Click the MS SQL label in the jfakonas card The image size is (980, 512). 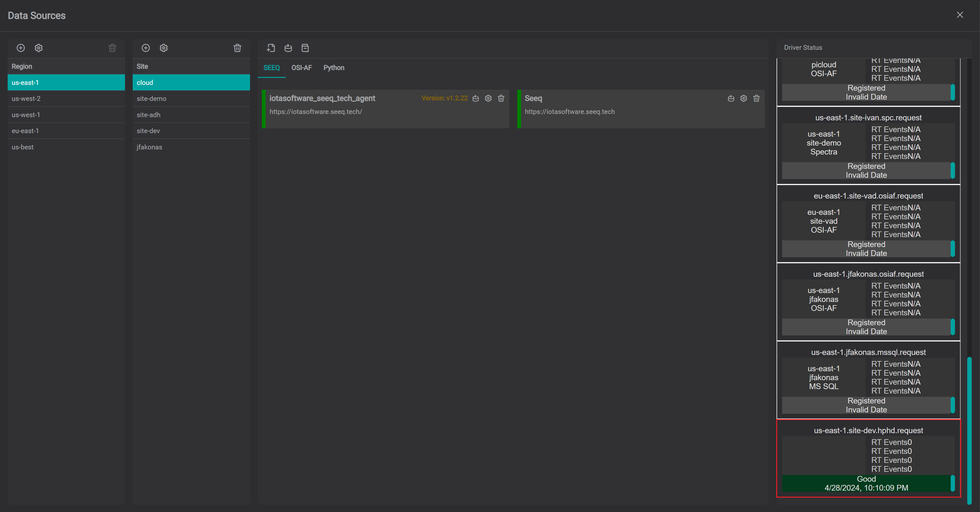(x=824, y=386)
